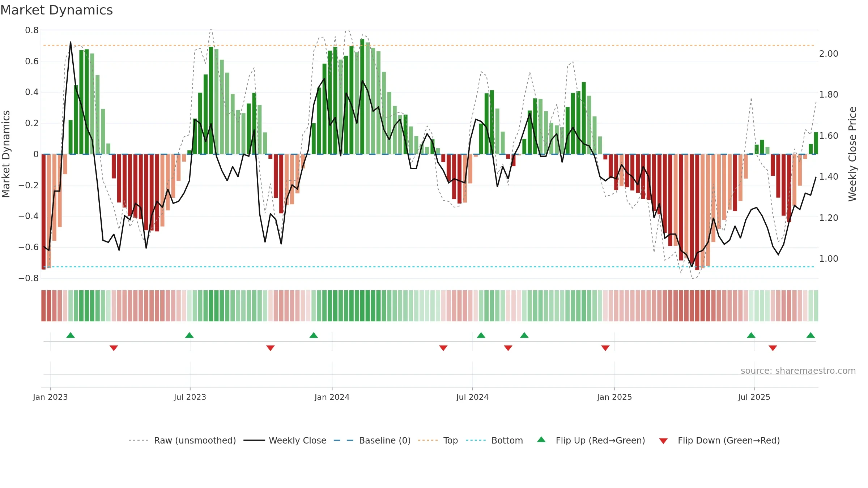
Task: Click the 1.60 price axis label
Action: 829,136
